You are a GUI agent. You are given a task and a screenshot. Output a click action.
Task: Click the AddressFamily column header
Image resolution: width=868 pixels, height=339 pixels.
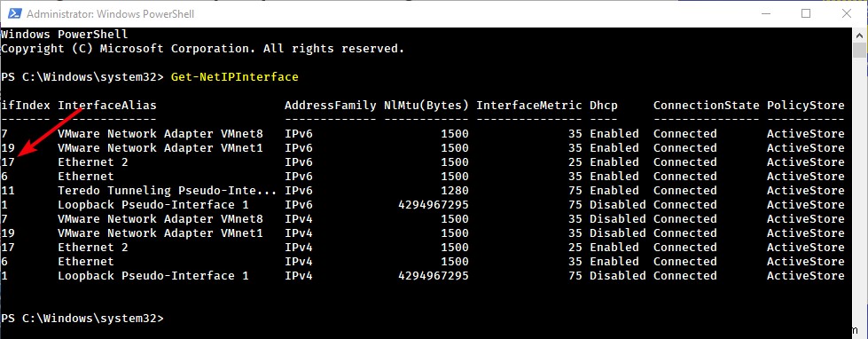[x=331, y=106]
